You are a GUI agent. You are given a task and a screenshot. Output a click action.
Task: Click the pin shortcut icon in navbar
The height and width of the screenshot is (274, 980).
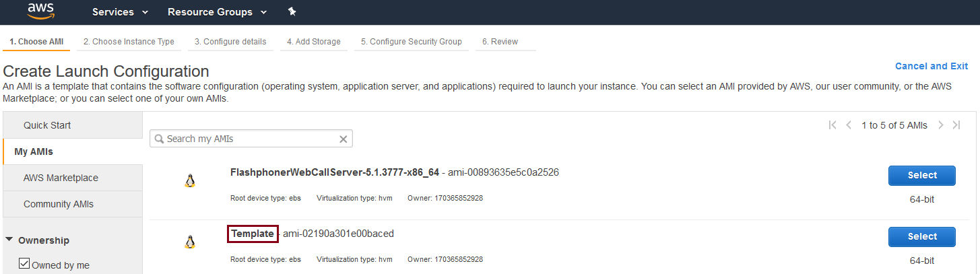pyautogui.click(x=292, y=12)
